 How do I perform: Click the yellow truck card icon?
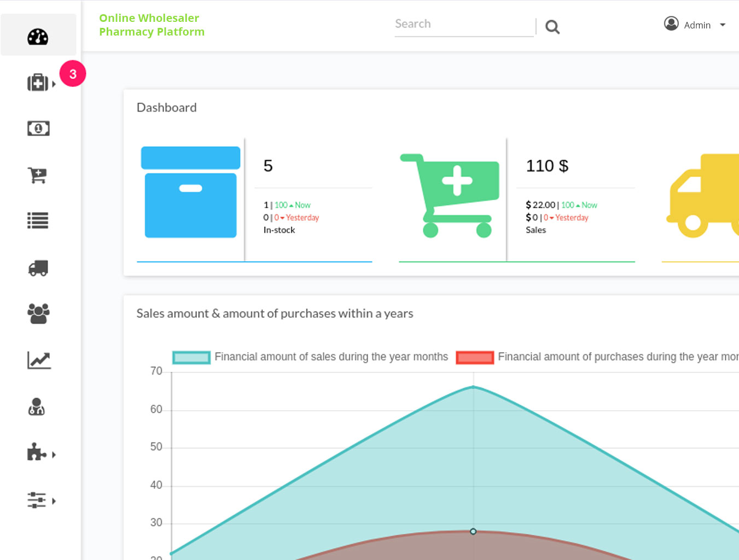coord(703,195)
